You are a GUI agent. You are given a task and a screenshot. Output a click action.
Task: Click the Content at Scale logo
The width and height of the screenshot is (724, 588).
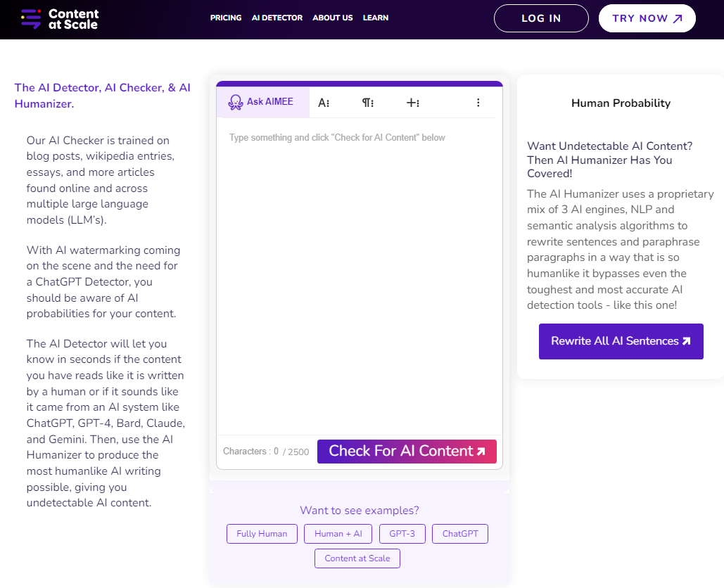[x=60, y=19]
